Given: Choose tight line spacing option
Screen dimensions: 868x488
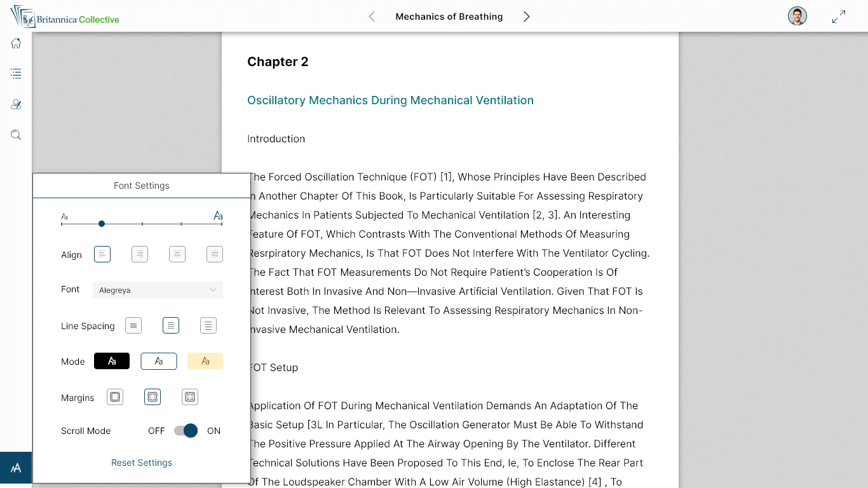Looking at the screenshot, I should 133,325.
